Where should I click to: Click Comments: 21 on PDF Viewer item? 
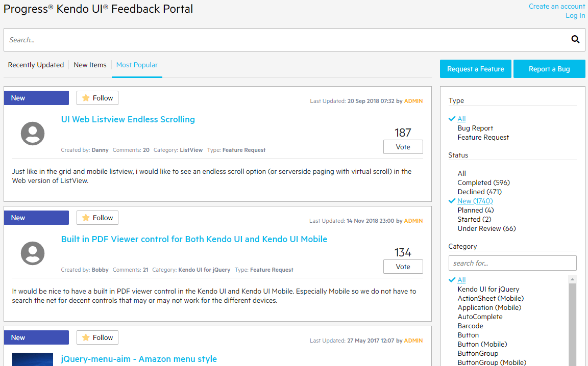pyautogui.click(x=131, y=270)
